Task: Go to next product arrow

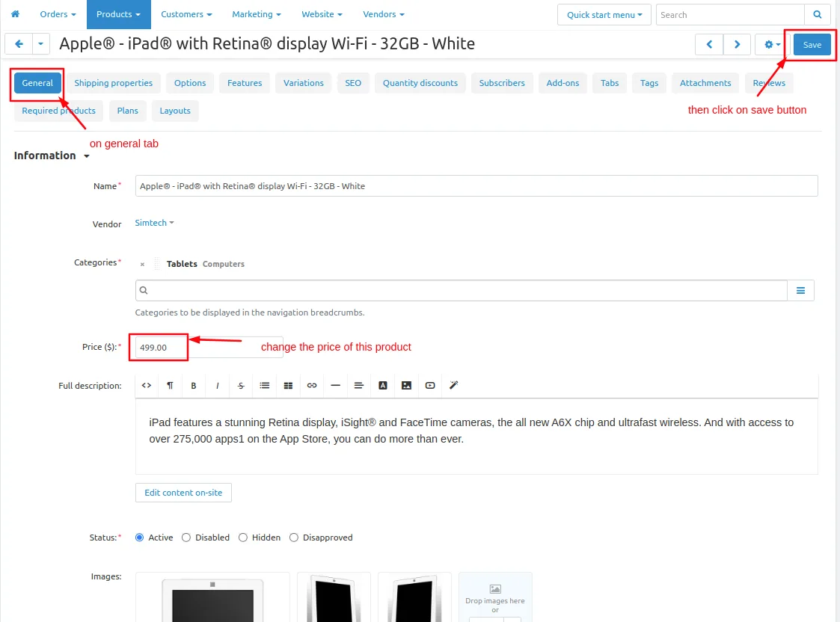Action: pyautogui.click(x=737, y=44)
